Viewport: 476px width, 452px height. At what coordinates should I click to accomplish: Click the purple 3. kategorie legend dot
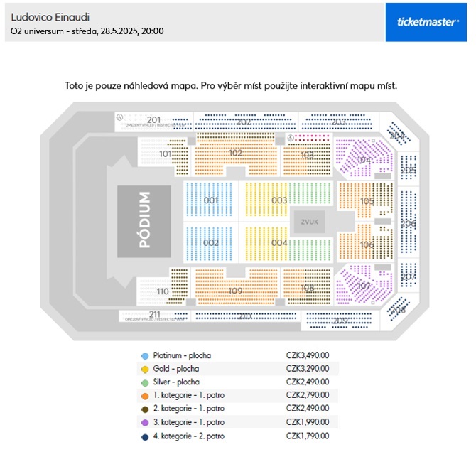click(x=145, y=424)
